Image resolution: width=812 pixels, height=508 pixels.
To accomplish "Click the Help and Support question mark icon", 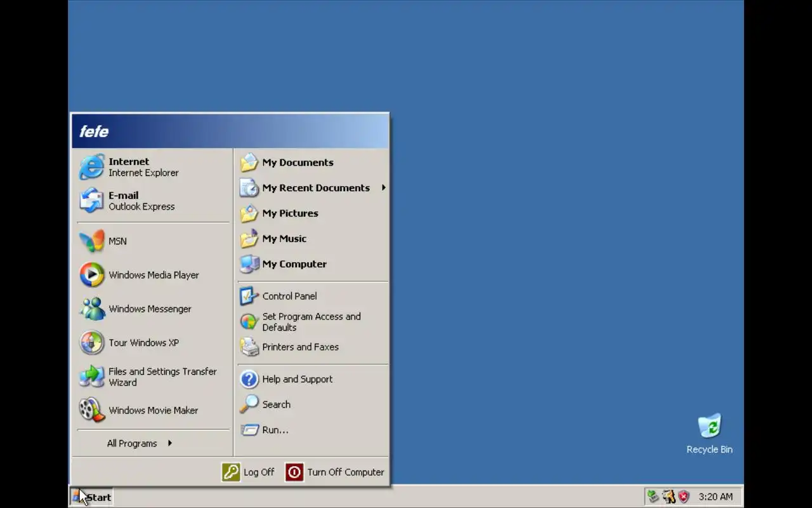I will (x=249, y=379).
